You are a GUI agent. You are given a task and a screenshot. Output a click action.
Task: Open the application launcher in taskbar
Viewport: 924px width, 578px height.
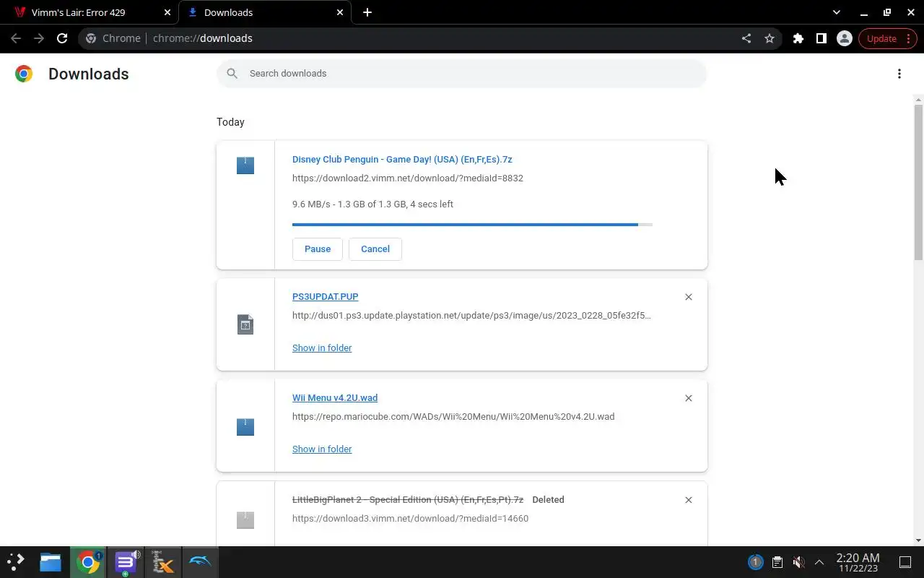pos(16,562)
